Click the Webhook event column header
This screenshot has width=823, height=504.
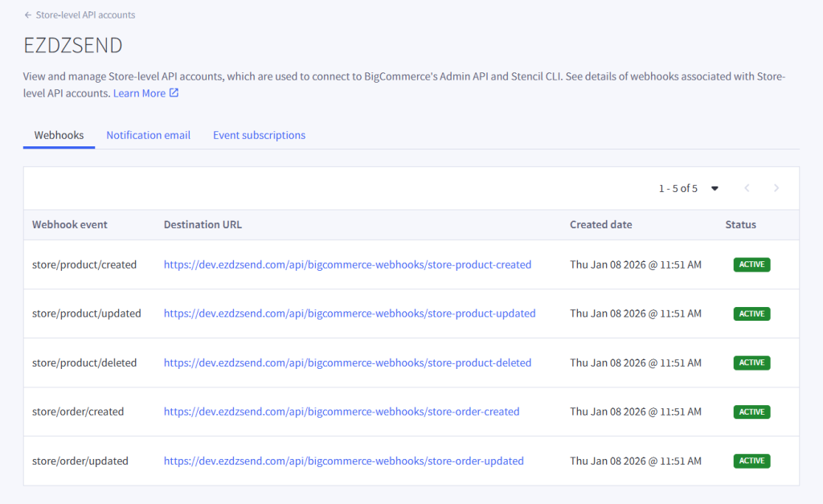(x=69, y=224)
